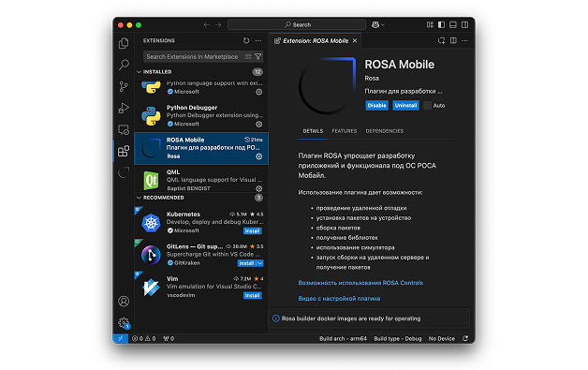Show errors and warnings in status bar

coord(143,338)
